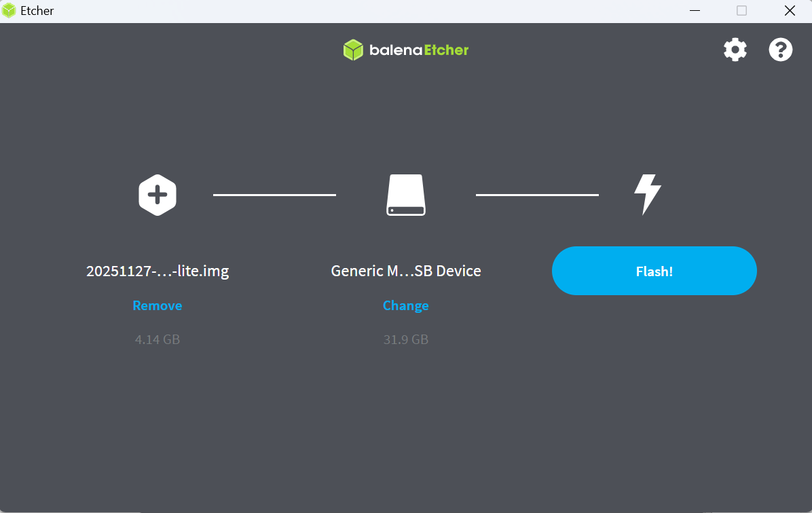Viewport: 812px width, 513px height.
Task: Click the balenaEtcher logo
Action: click(x=405, y=49)
